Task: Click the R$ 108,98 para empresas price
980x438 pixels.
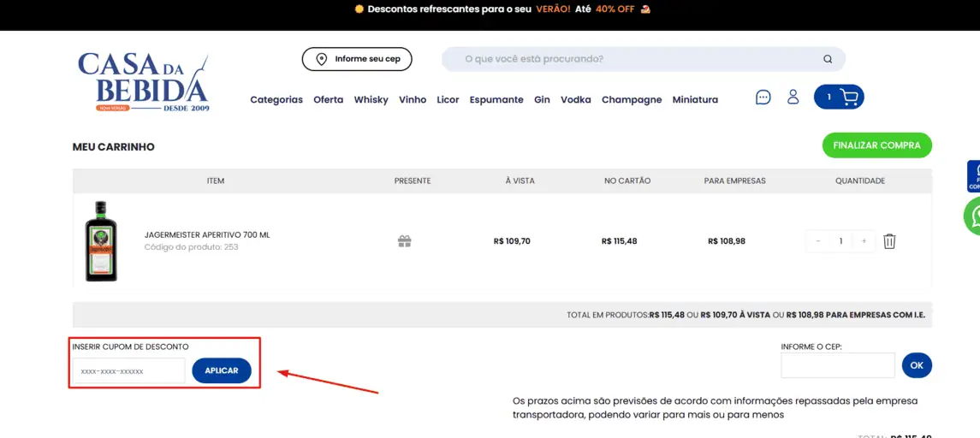Action: tap(727, 240)
